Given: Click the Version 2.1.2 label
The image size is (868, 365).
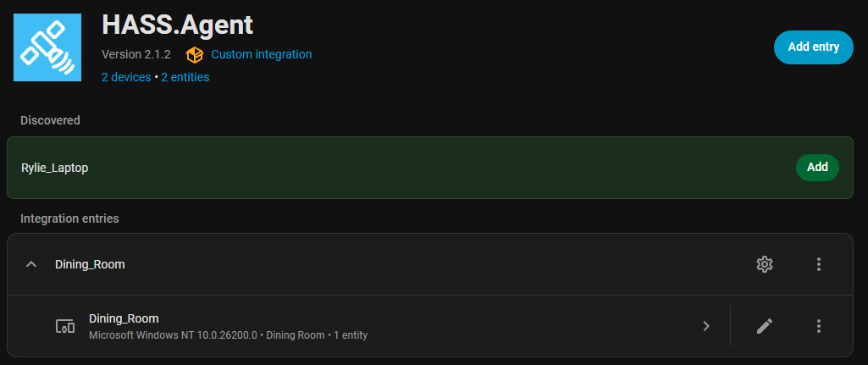Looking at the screenshot, I should pyautogui.click(x=136, y=54).
